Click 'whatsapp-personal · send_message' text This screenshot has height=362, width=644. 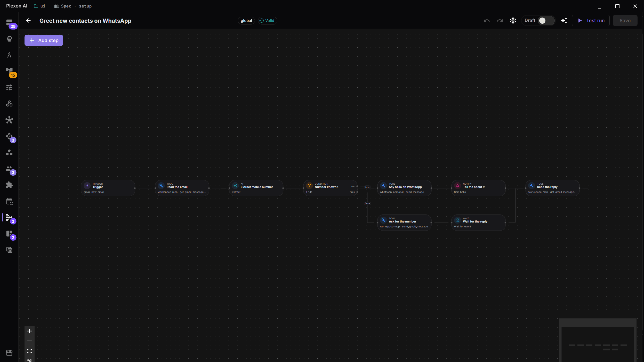(402, 192)
